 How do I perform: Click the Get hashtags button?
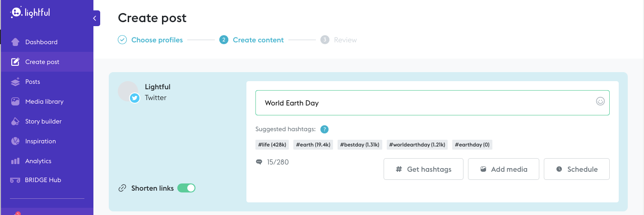coord(423,169)
